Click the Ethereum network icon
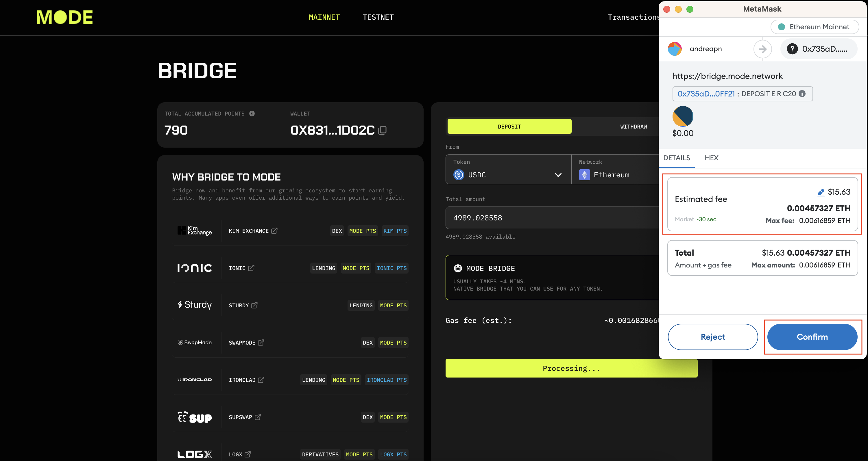This screenshot has height=461, width=868. click(x=584, y=175)
